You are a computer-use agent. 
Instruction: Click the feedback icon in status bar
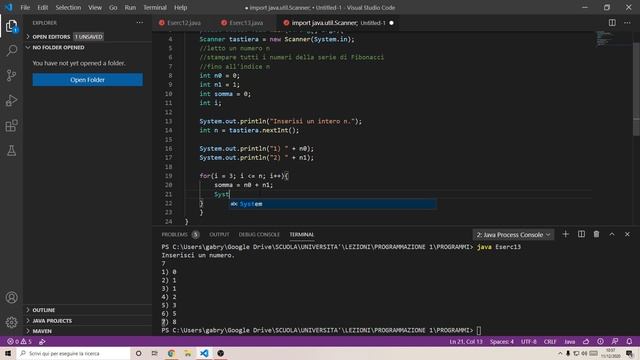point(615,342)
